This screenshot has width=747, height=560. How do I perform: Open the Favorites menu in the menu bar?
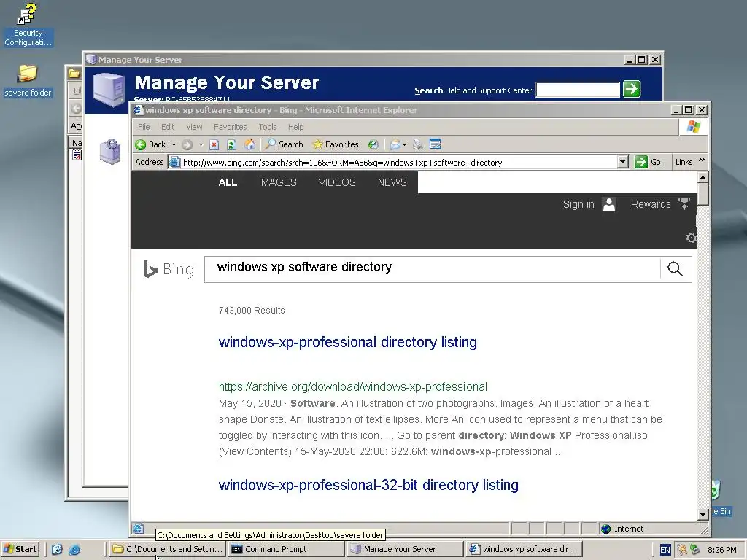[x=230, y=127]
